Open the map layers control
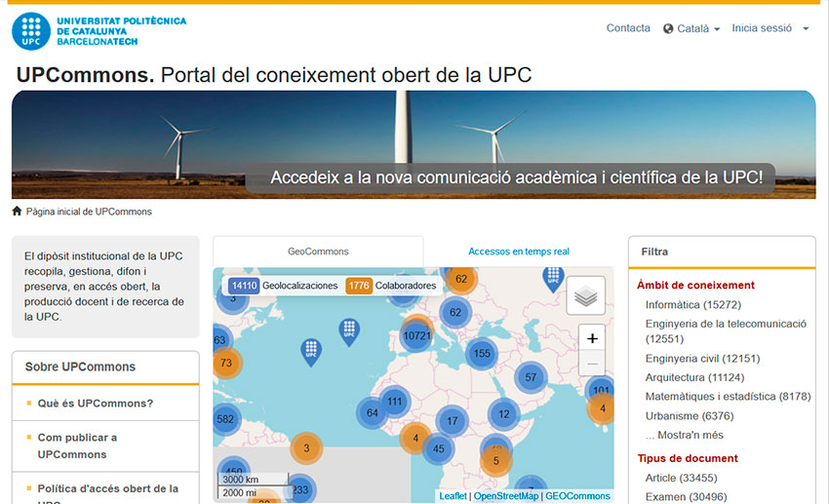Viewport: 829px width, 504px height. point(585,296)
